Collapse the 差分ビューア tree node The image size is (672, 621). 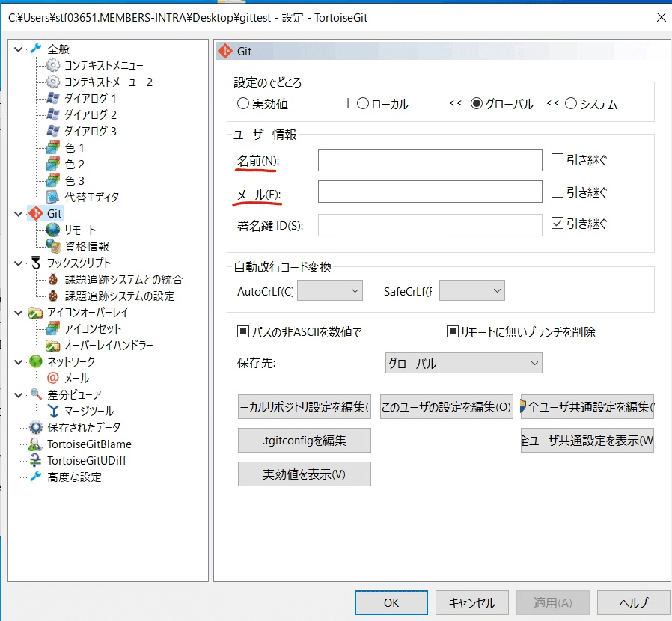pyautogui.click(x=19, y=395)
